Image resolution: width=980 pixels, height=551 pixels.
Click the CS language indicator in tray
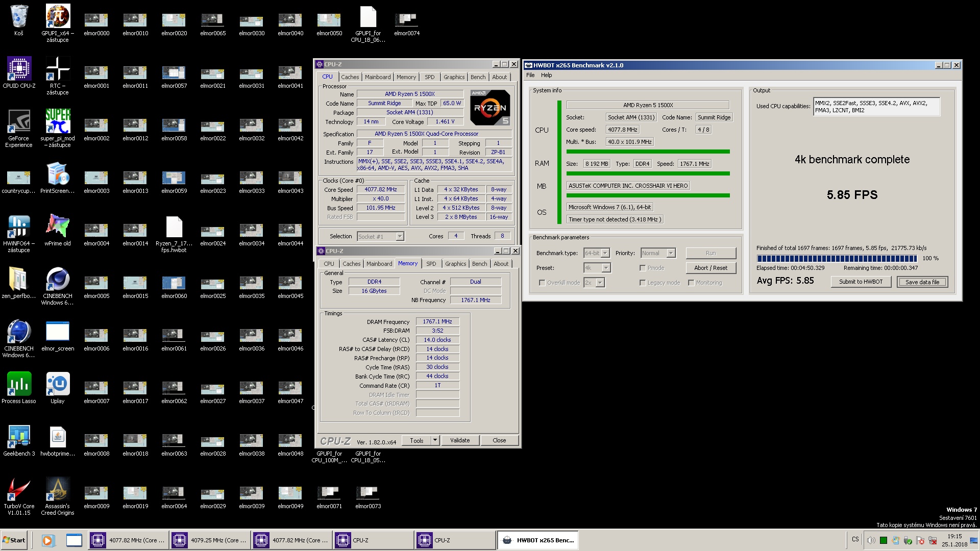(855, 539)
